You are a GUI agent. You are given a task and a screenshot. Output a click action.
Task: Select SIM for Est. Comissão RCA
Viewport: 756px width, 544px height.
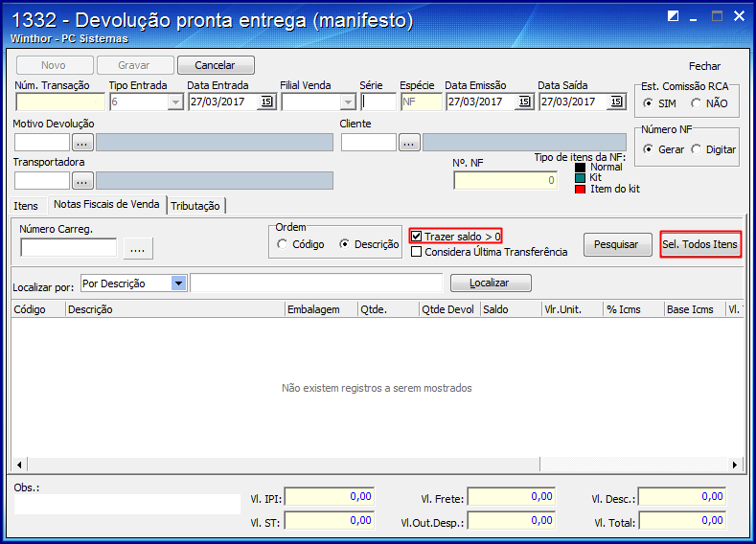point(649,103)
